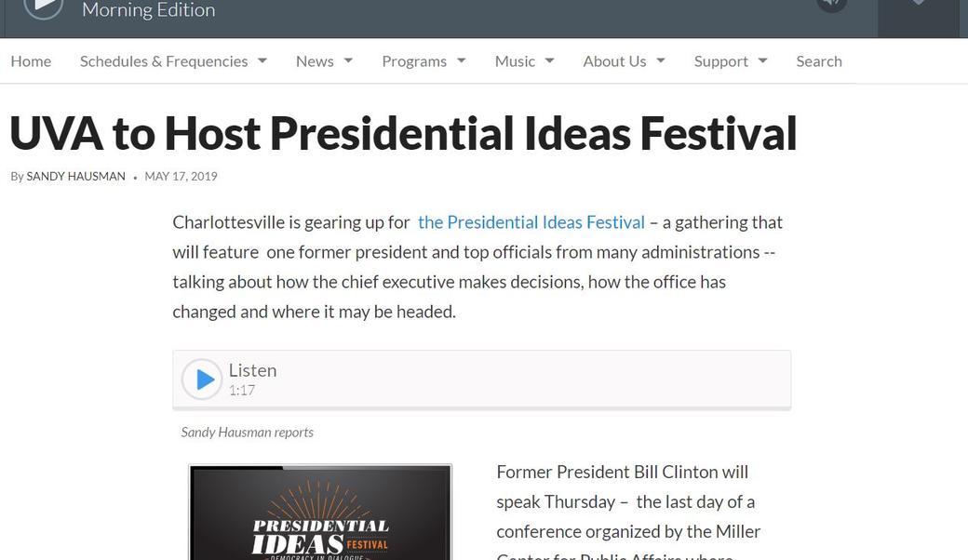968x560 pixels.
Task: Click the Morning Edition program title
Action: [149, 10]
